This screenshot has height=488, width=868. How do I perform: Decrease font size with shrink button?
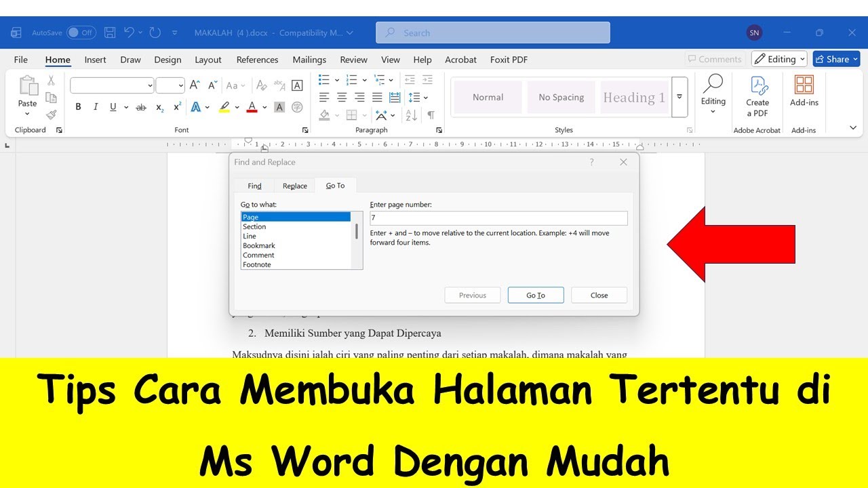(212, 85)
